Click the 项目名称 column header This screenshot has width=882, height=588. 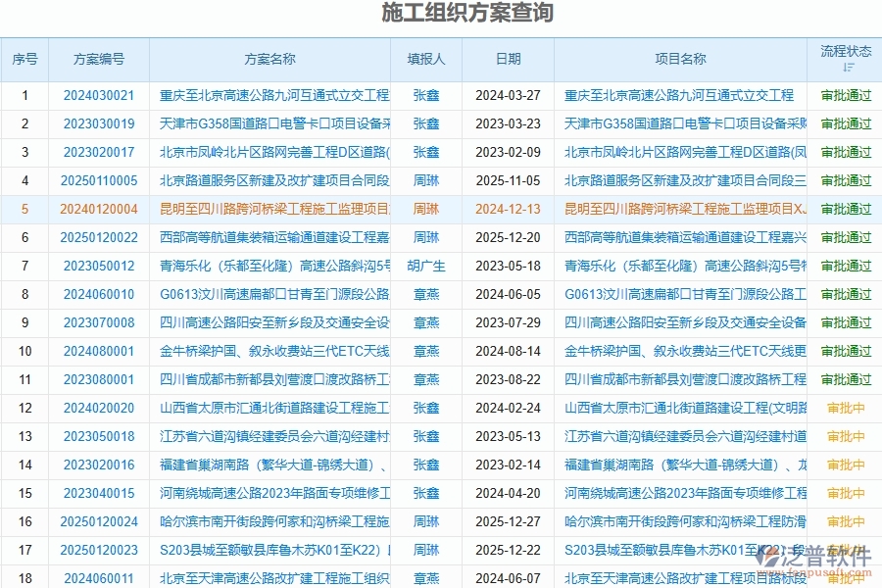coord(679,59)
